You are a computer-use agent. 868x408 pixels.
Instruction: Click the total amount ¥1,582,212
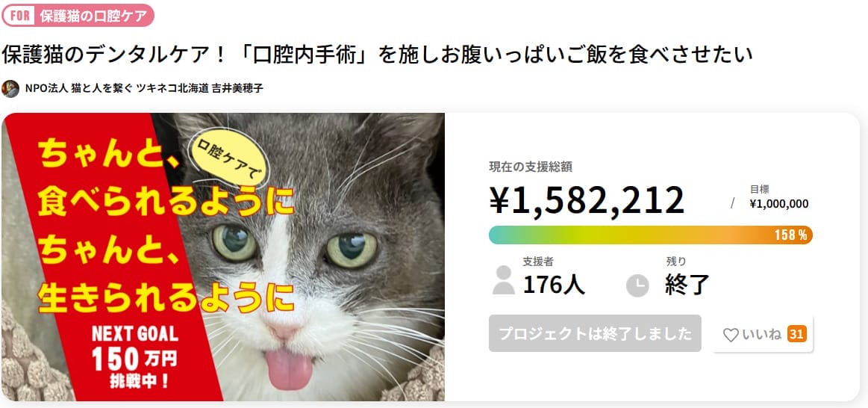tap(587, 200)
